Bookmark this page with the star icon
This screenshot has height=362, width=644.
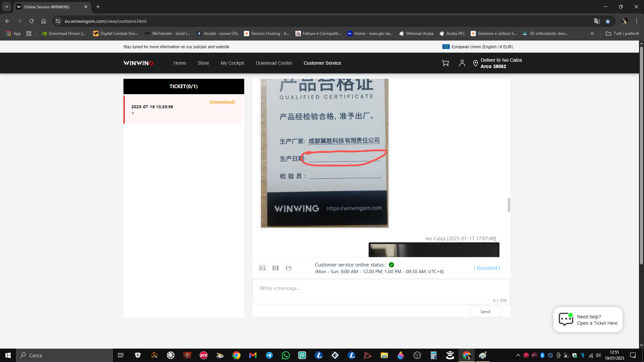point(608,21)
